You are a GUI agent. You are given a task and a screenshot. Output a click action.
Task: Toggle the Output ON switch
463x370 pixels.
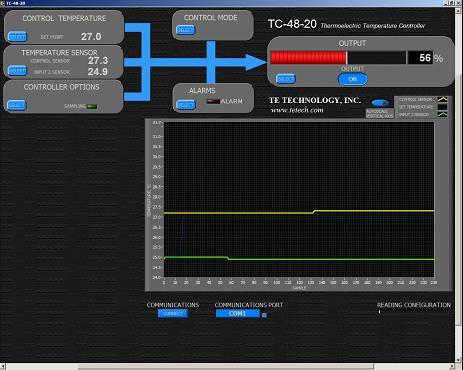pos(353,79)
